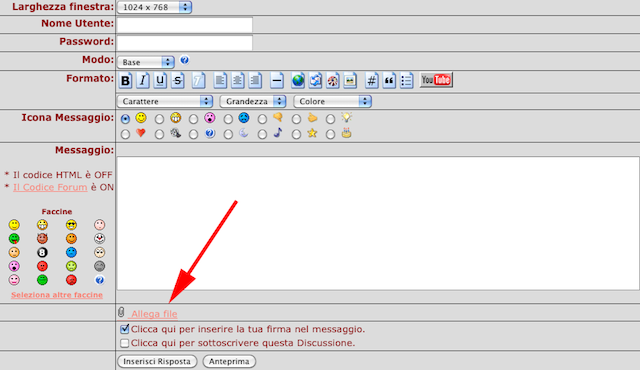Choose the star message icon radio
The image size is (640, 370).
coord(296,134)
